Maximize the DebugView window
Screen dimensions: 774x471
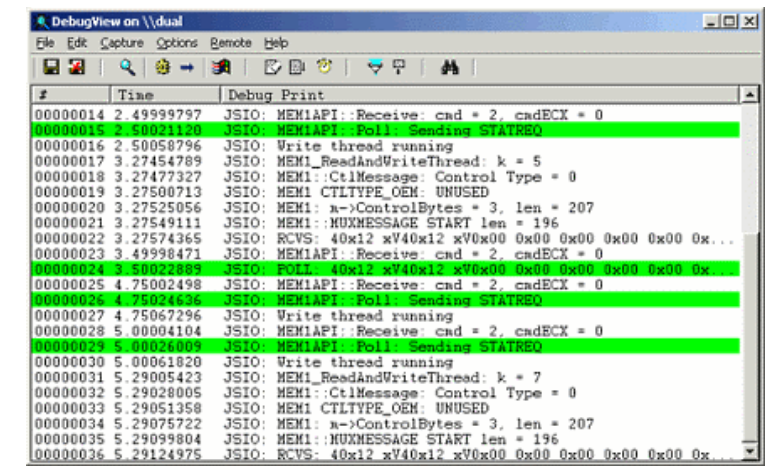point(730,21)
